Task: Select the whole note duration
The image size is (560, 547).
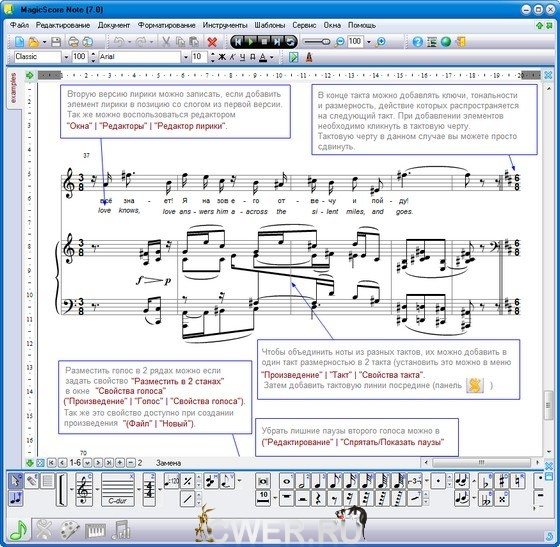Action: pos(286,482)
